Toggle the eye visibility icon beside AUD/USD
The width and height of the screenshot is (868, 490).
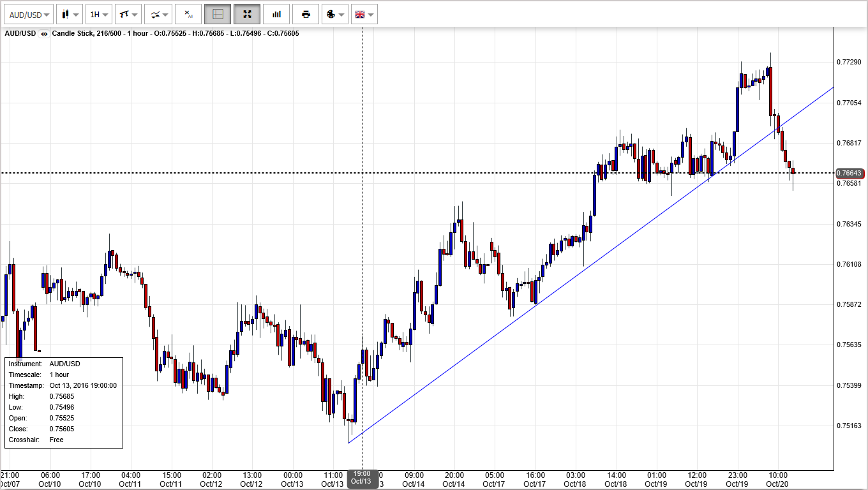(x=44, y=34)
